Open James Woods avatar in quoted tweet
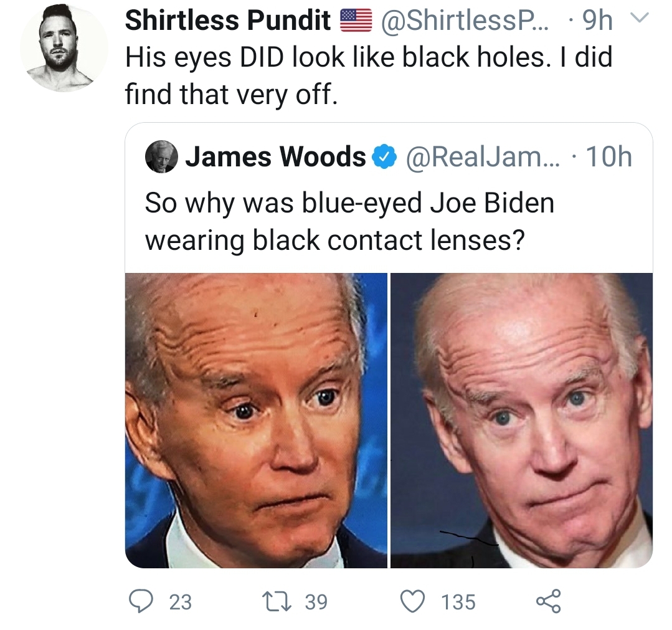This screenshot has width=672, height=630. point(161,156)
